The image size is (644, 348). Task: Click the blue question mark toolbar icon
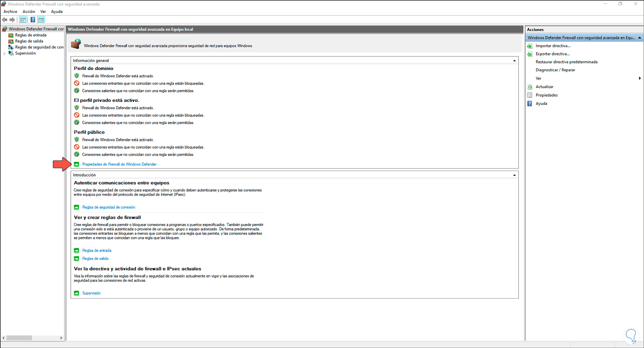pos(33,20)
